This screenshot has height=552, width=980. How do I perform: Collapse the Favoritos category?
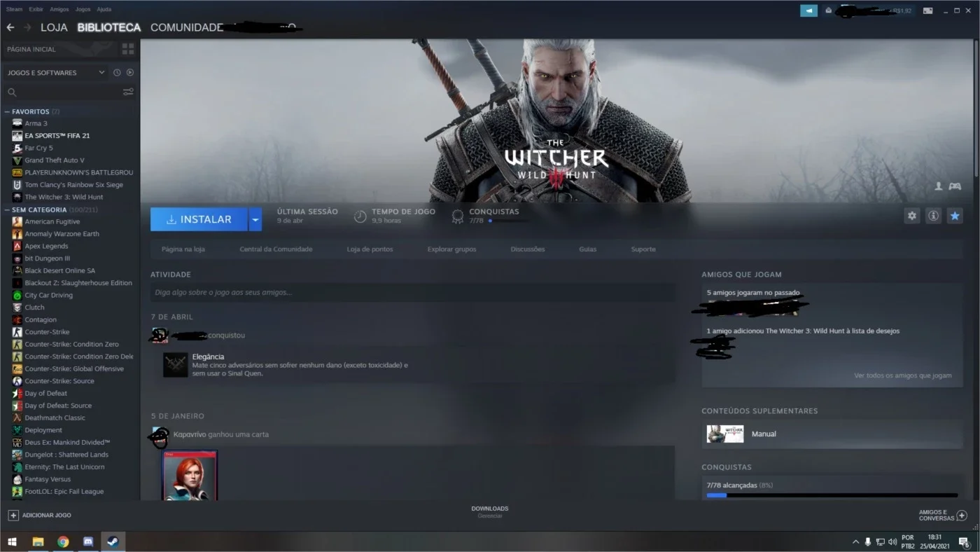tap(7, 111)
